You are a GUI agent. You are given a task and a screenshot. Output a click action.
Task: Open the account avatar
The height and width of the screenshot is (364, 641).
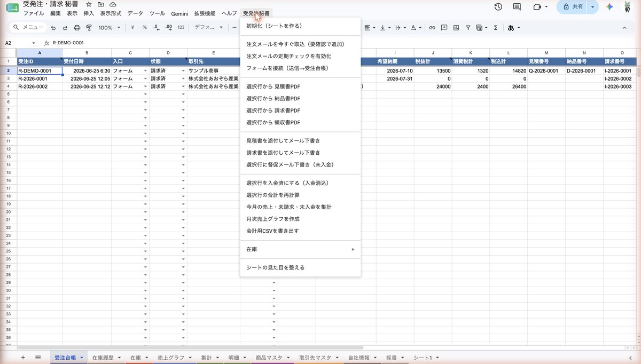pyautogui.click(x=628, y=7)
